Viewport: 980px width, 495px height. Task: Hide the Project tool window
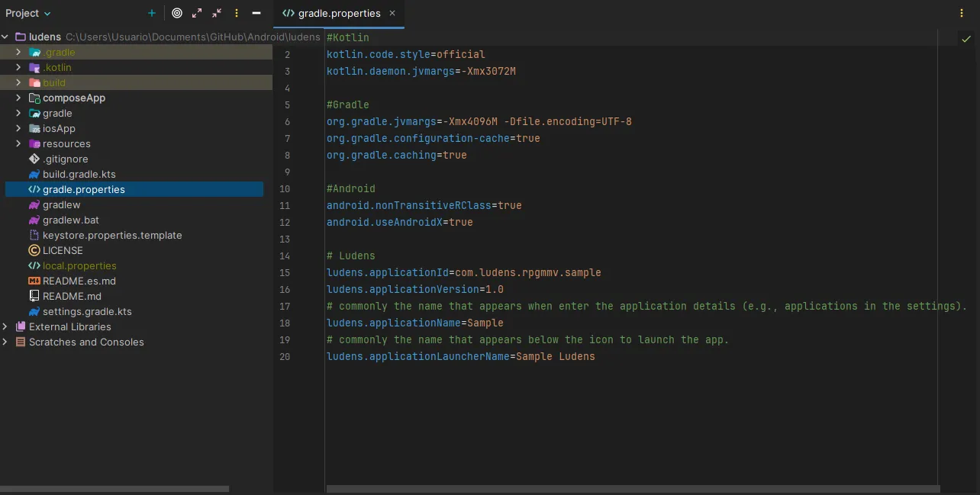click(x=256, y=13)
